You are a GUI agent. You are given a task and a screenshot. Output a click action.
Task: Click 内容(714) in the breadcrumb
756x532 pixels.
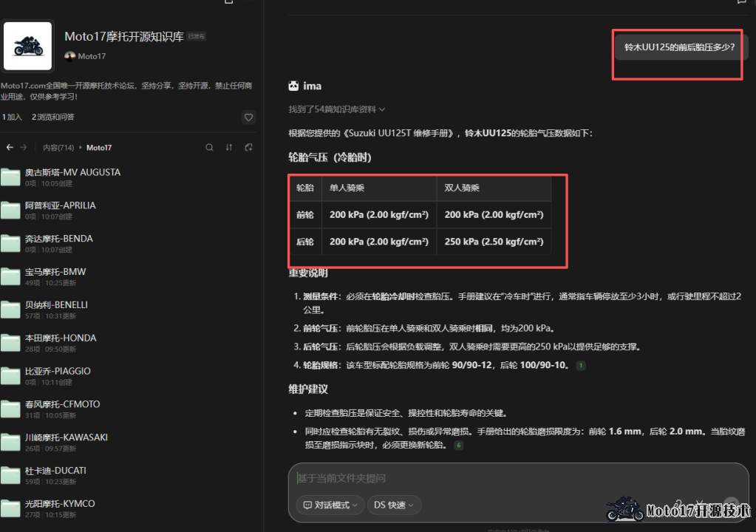[x=58, y=148]
